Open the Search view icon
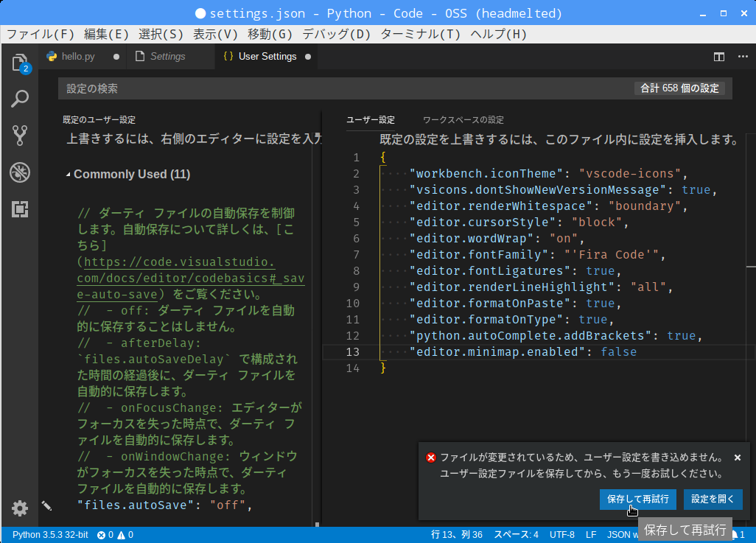The width and height of the screenshot is (756, 543). (20, 99)
